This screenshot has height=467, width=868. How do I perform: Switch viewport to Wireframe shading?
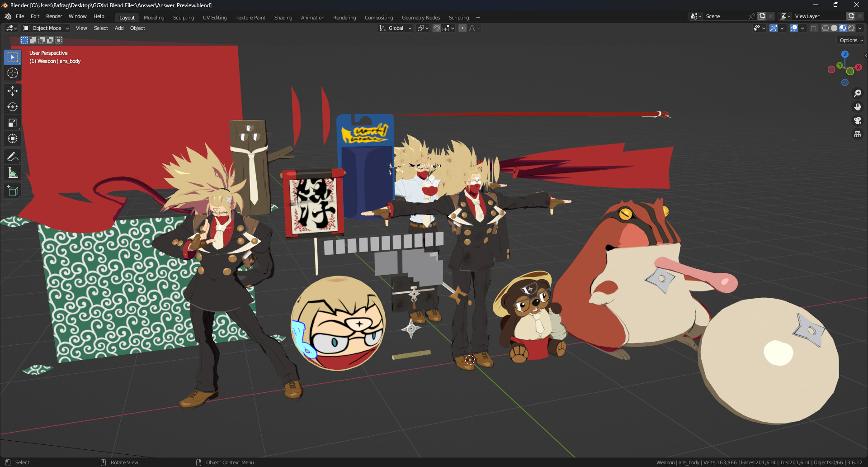coord(825,28)
